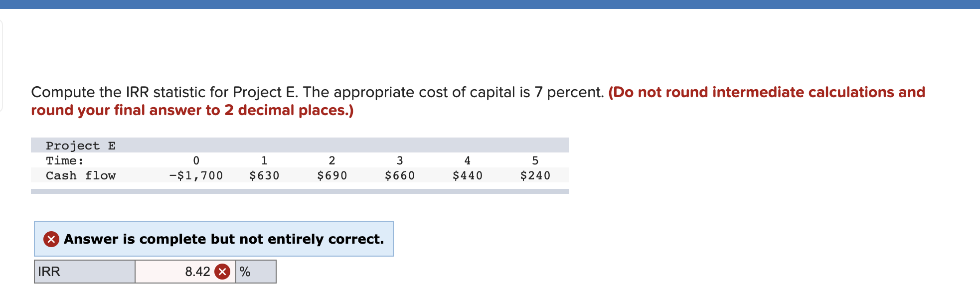Click the red X error icon beside 8.42
The height and width of the screenshot is (290, 980).
point(222,272)
